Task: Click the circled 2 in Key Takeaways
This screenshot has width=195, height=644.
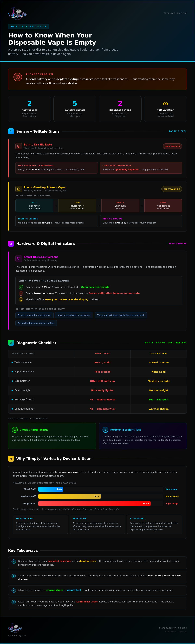Action: coord(14,576)
